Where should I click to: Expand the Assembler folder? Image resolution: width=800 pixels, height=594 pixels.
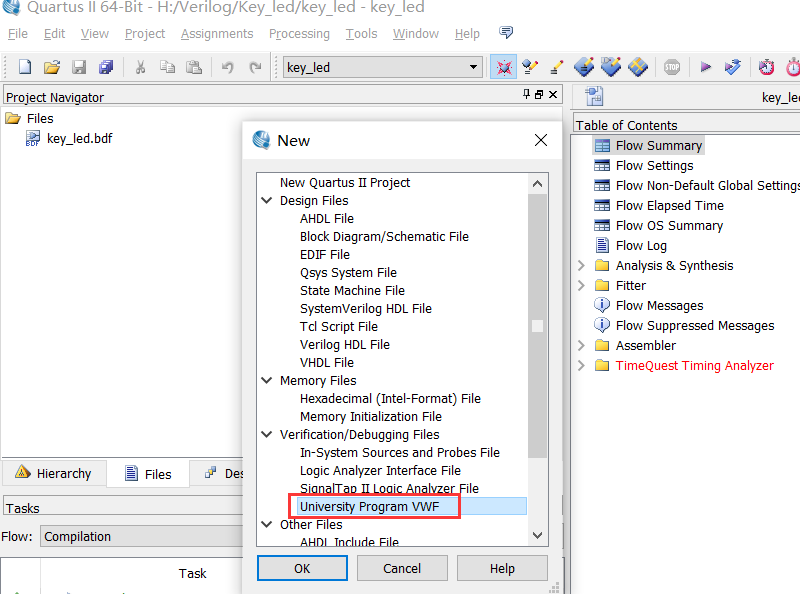pos(581,345)
